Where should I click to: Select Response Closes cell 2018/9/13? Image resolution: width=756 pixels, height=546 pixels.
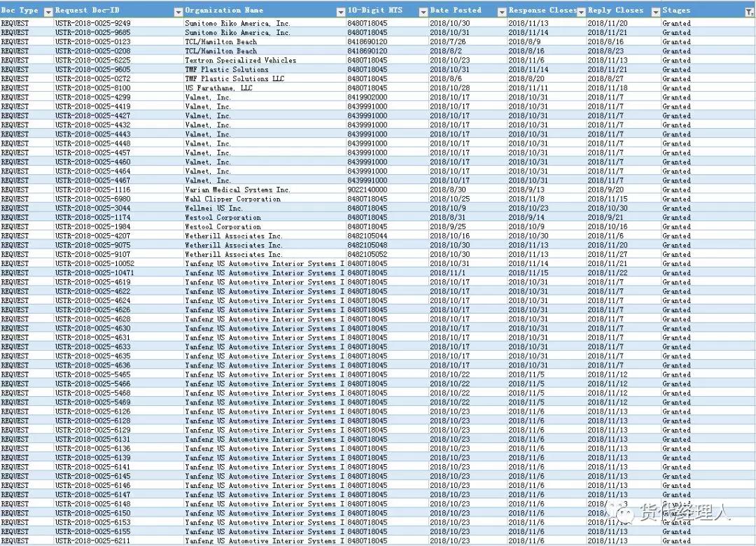pyautogui.click(x=547, y=190)
